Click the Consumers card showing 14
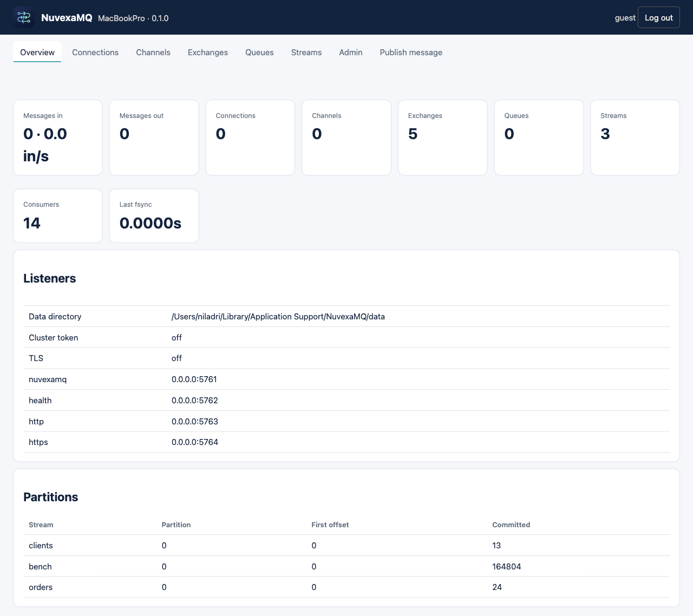Image resolution: width=693 pixels, height=616 pixels. (58, 216)
